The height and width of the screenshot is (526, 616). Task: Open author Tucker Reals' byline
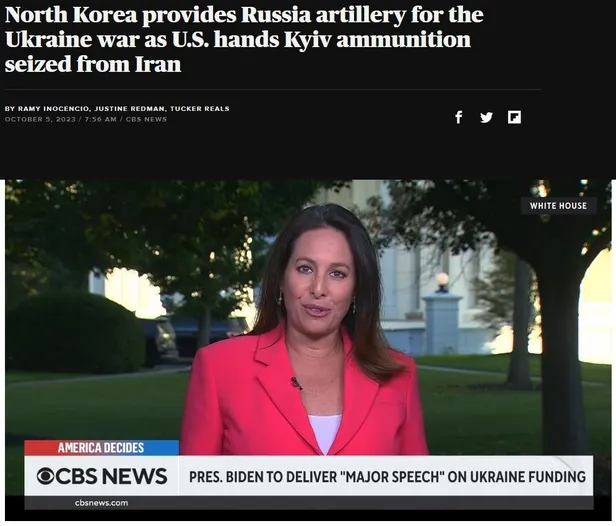point(200,108)
